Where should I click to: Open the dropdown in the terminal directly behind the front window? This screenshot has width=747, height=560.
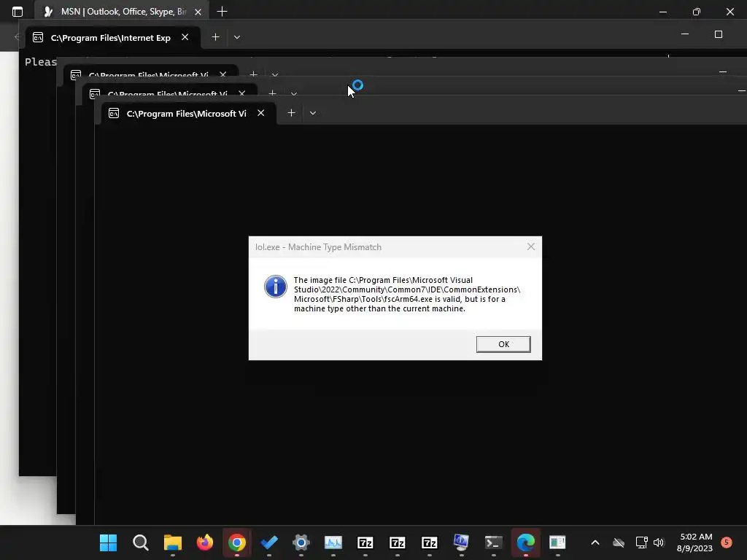click(293, 93)
